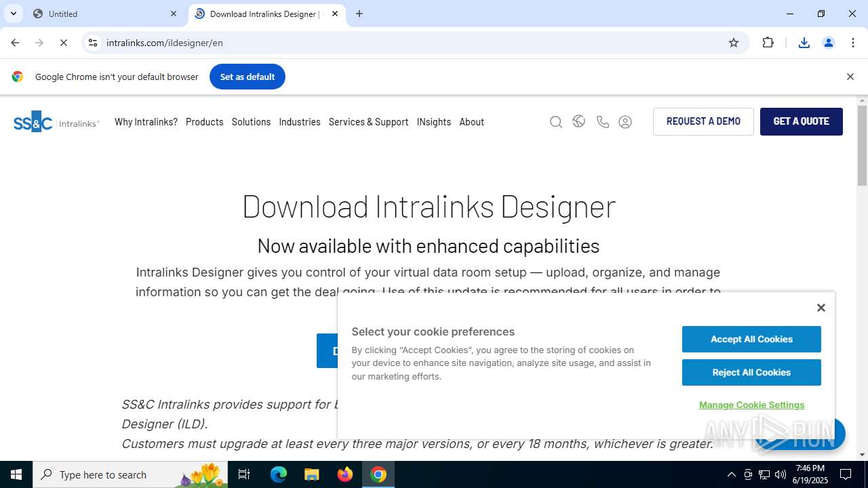
Task: Go back to the previous page
Action: tap(15, 43)
